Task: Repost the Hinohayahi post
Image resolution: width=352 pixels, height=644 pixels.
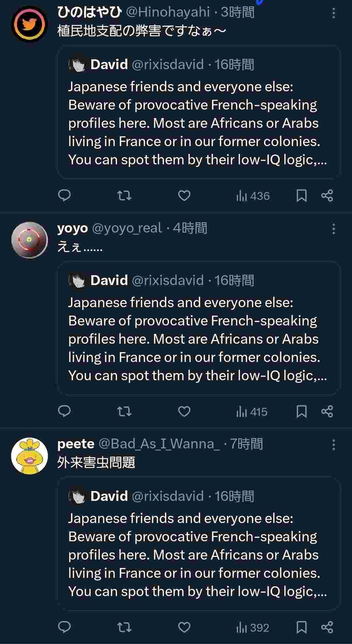Action: (x=124, y=196)
